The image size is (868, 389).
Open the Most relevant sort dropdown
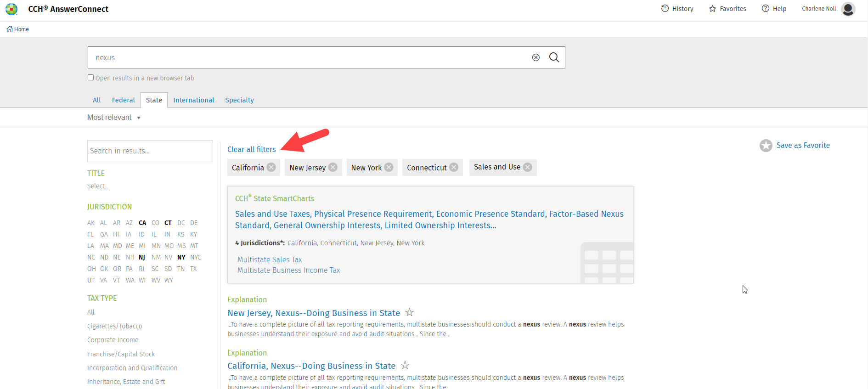coord(114,118)
